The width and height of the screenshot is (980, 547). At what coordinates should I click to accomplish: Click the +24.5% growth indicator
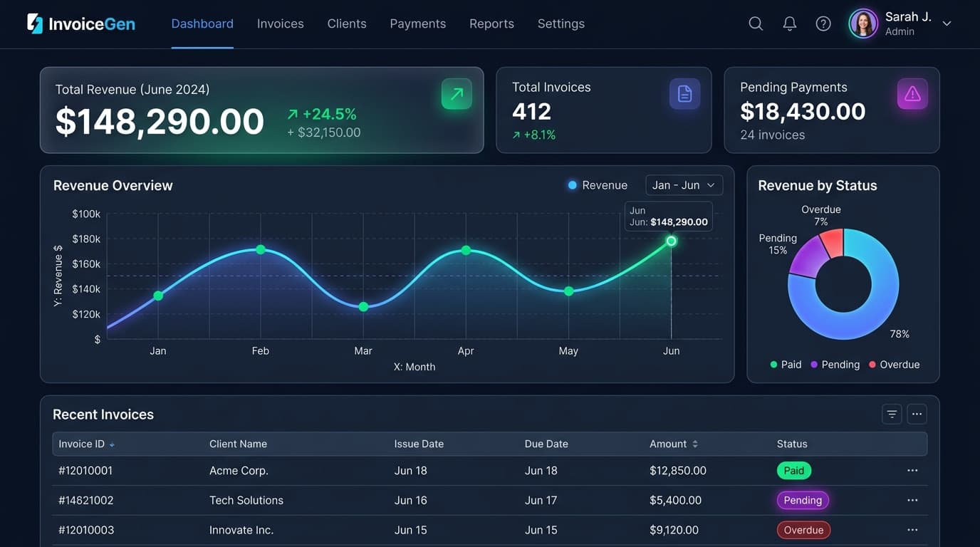[x=322, y=114]
